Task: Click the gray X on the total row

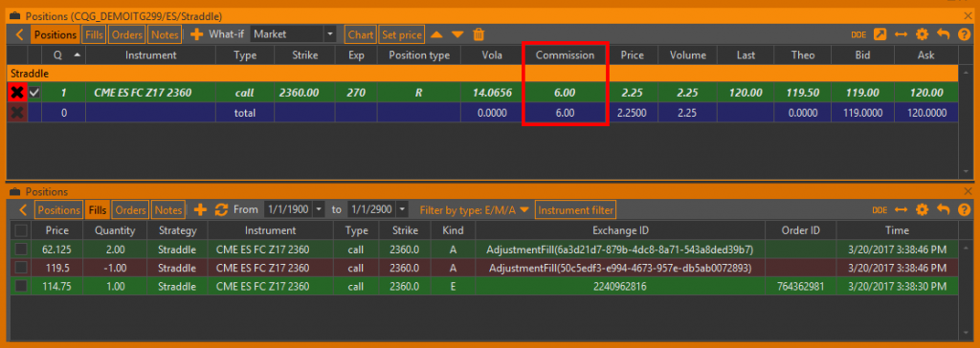Action: pos(17,113)
